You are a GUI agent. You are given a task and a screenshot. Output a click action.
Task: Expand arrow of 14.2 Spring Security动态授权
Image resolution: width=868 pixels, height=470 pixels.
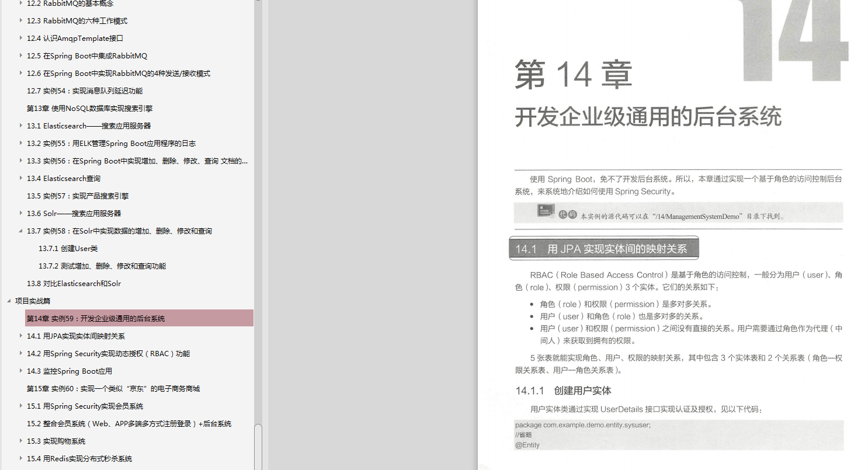[x=21, y=354]
